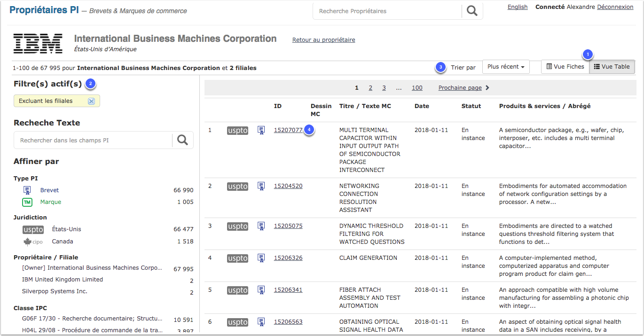The width and height of the screenshot is (644, 336).
Task: Click the uspto badge beside 15206563
Action: pos(237,322)
